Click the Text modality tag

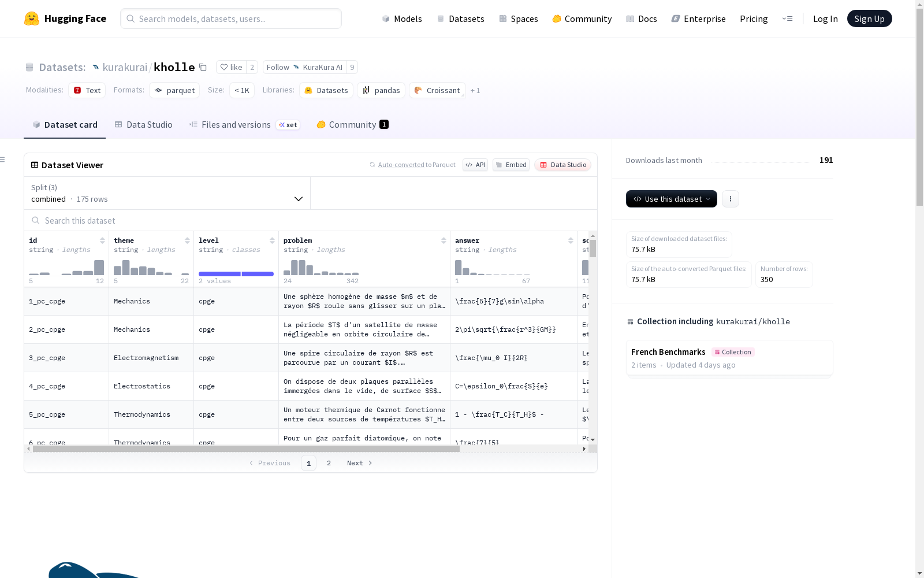point(87,90)
